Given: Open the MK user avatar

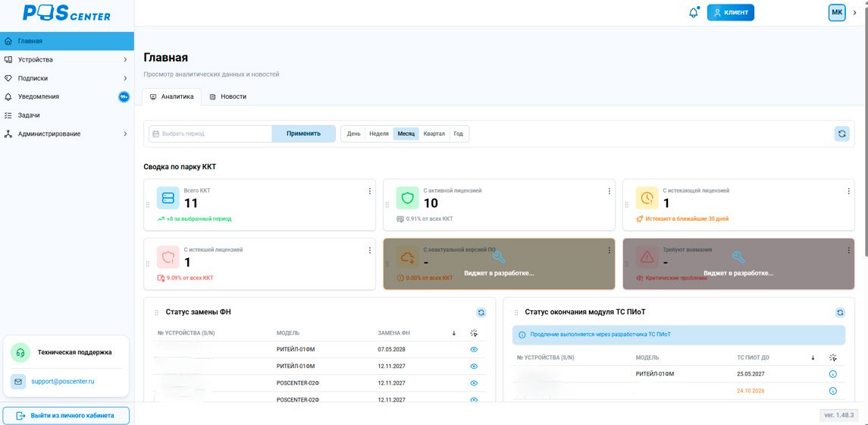Looking at the screenshot, I should [836, 12].
